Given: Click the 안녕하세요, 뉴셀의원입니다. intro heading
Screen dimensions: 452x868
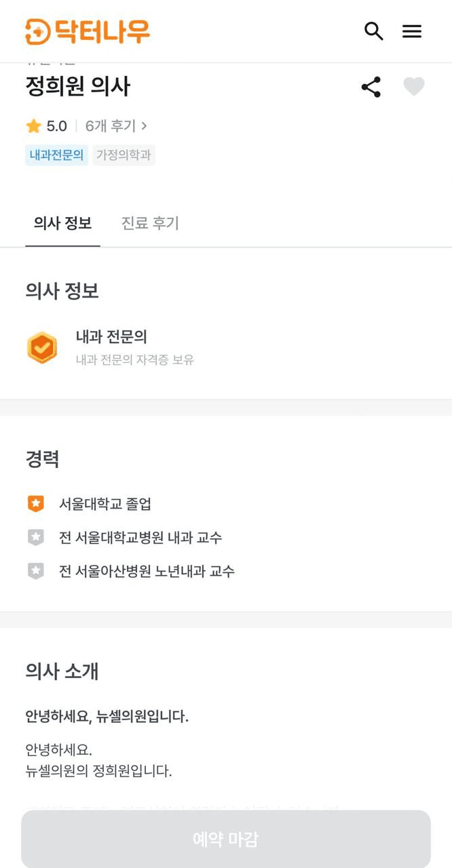Looking at the screenshot, I should [107, 716].
